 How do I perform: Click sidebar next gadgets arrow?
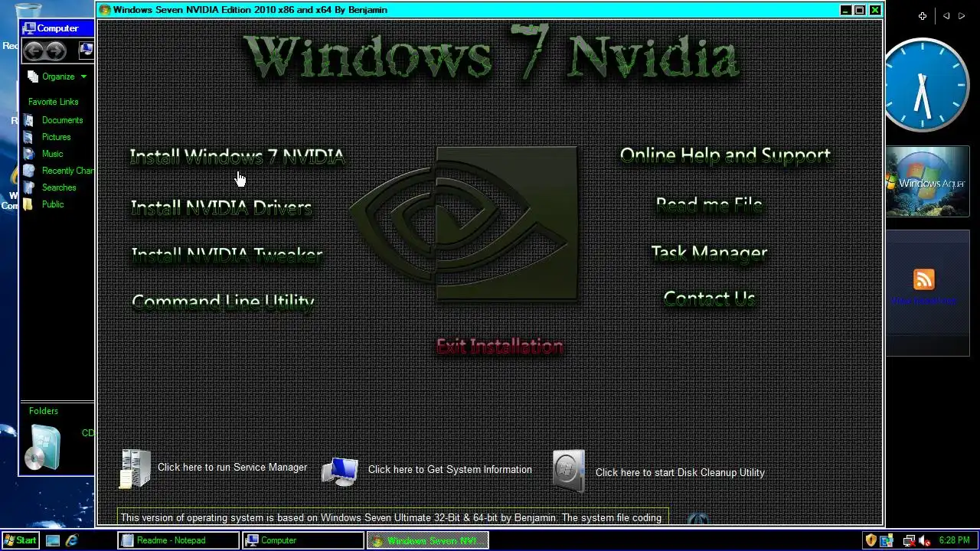pos(962,16)
